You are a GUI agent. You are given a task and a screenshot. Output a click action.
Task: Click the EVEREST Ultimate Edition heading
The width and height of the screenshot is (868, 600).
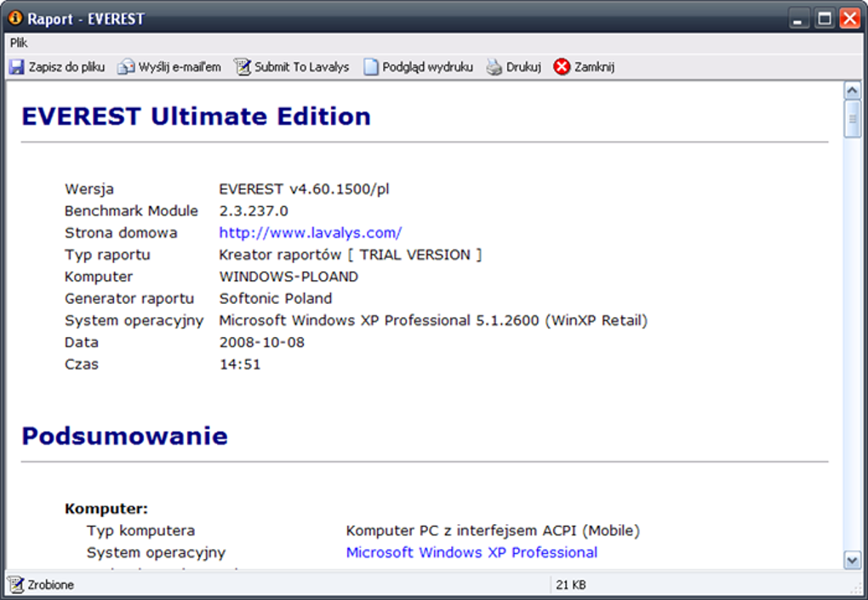point(194,117)
